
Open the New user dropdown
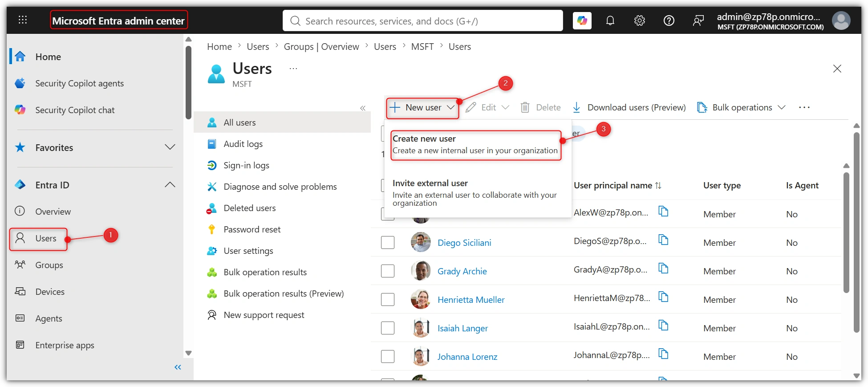click(422, 108)
